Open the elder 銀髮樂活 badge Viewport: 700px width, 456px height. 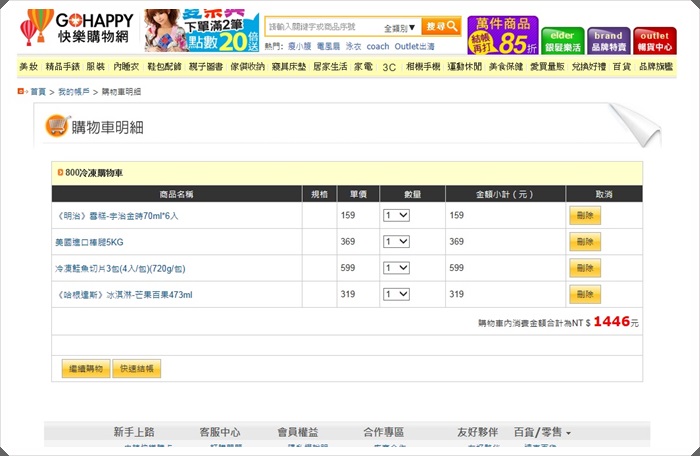(562, 40)
